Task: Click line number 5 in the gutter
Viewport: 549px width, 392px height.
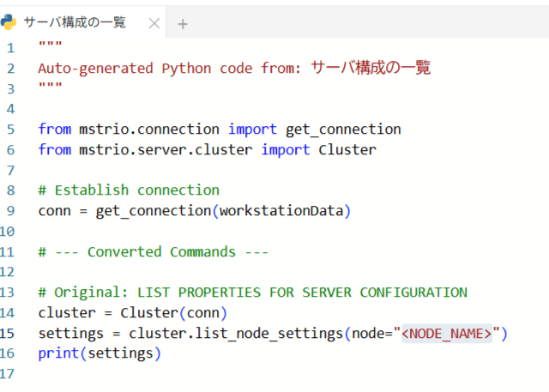Action: click(x=10, y=130)
